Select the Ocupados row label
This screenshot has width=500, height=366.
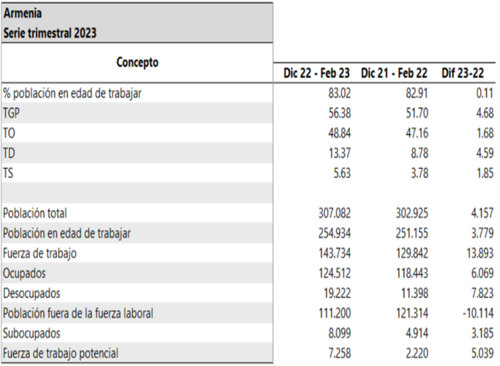(24, 273)
